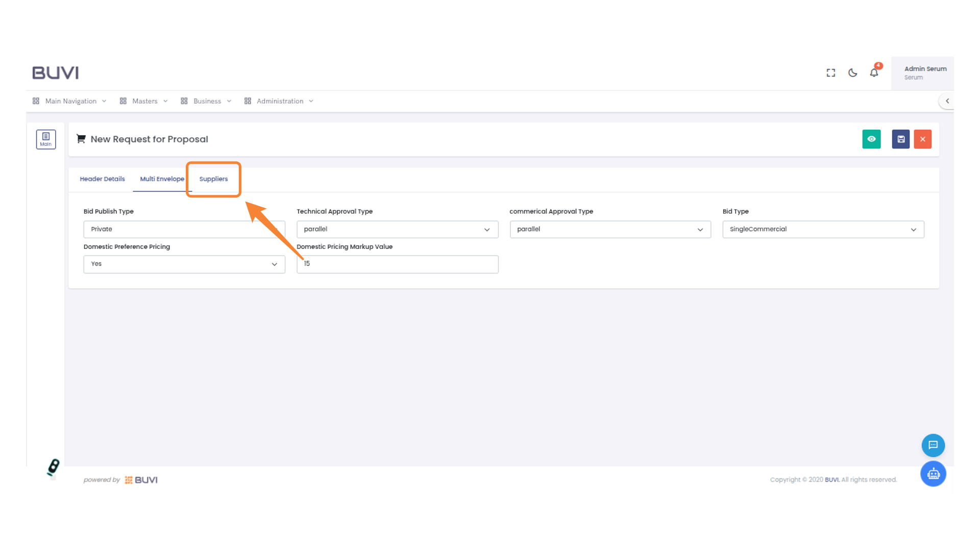Open the Suppliers tab
Viewport: 980px width, 551px height.
click(213, 179)
